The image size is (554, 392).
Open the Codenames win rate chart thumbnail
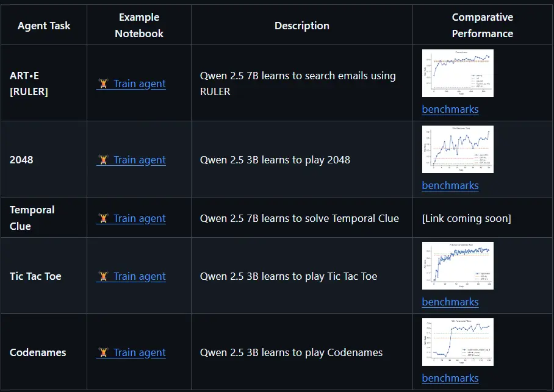coord(458,342)
